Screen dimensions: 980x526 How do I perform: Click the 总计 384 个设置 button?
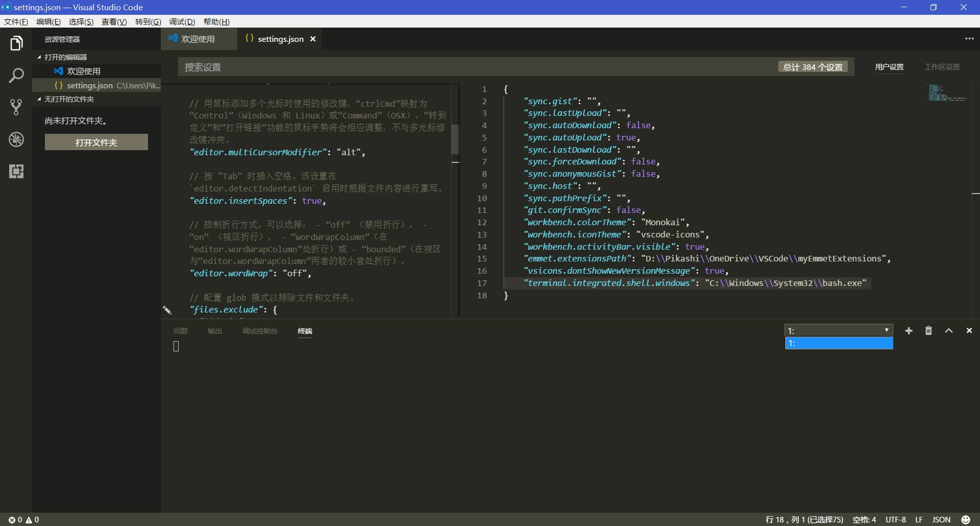(813, 66)
